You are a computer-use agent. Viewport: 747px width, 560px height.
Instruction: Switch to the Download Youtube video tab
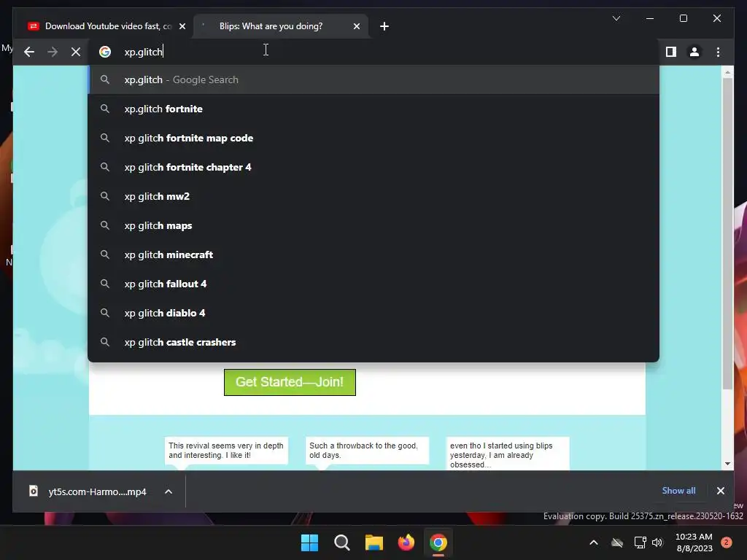[105, 26]
